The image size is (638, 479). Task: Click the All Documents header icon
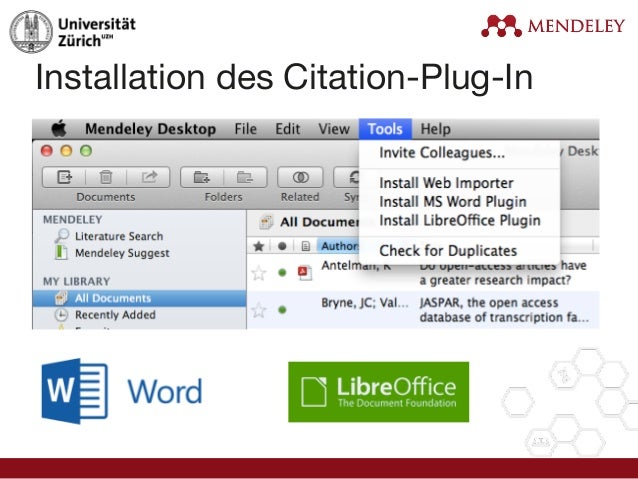click(267, 222)
